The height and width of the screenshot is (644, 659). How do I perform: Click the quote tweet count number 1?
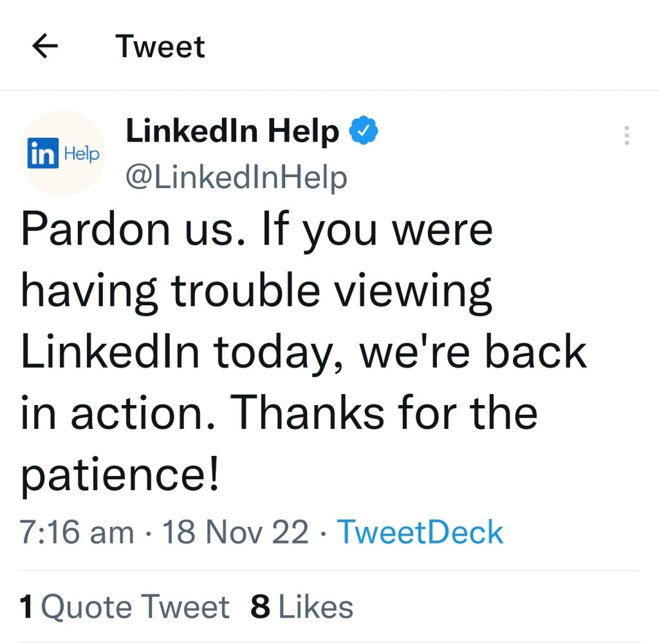click(x=26, y=607)
